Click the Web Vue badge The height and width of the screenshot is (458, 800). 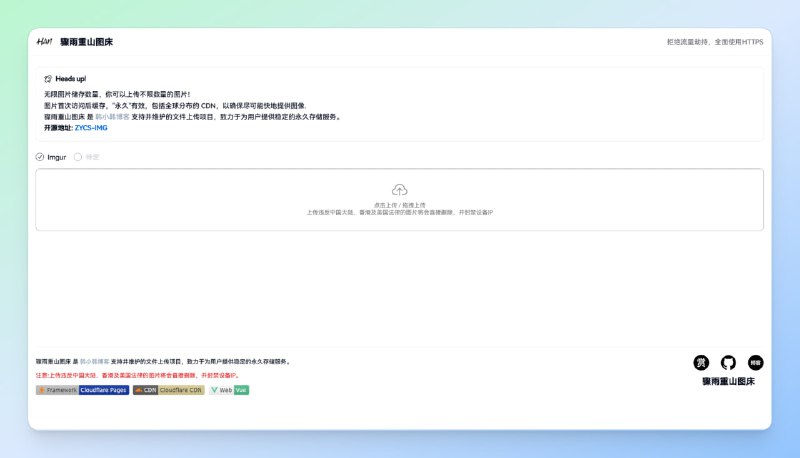(x=229, y=390)
